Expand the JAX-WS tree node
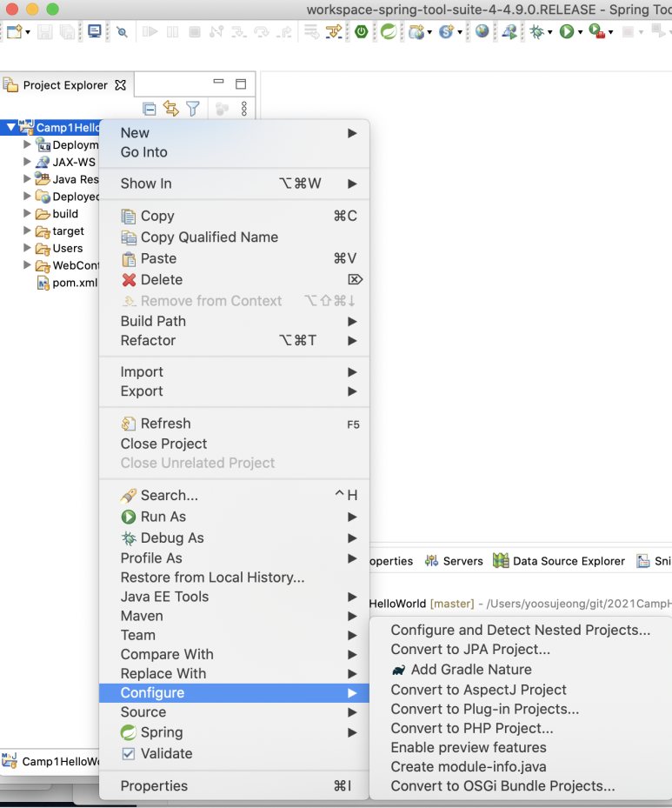672x808 pixels. coord(27,162)
